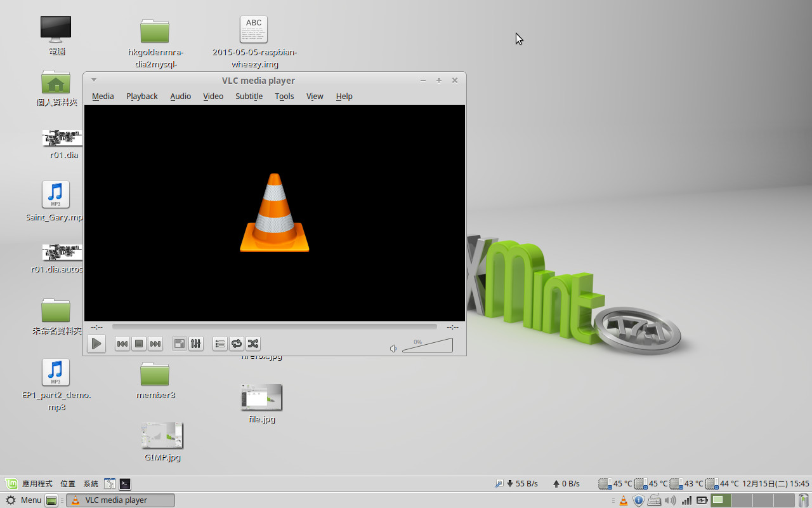The image size is (812, 508).
Task: Switch to the first workspace
Action: tap(721, 500)
